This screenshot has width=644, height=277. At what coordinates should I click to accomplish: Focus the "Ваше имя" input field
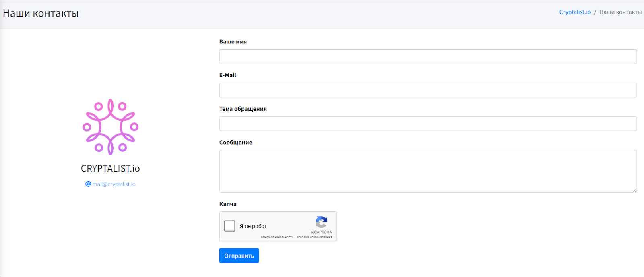point(427,57)
